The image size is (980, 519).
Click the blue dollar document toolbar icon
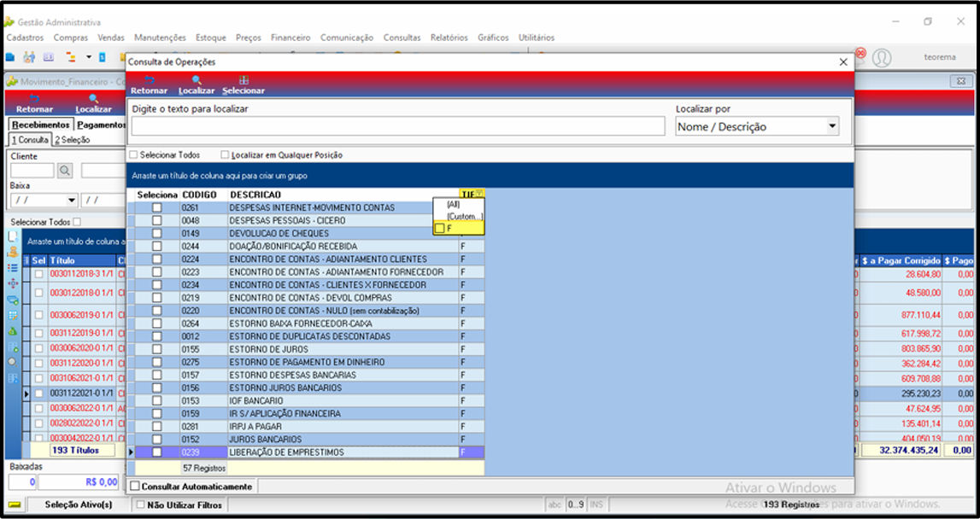pyautogui.click(x=102, y=57)
